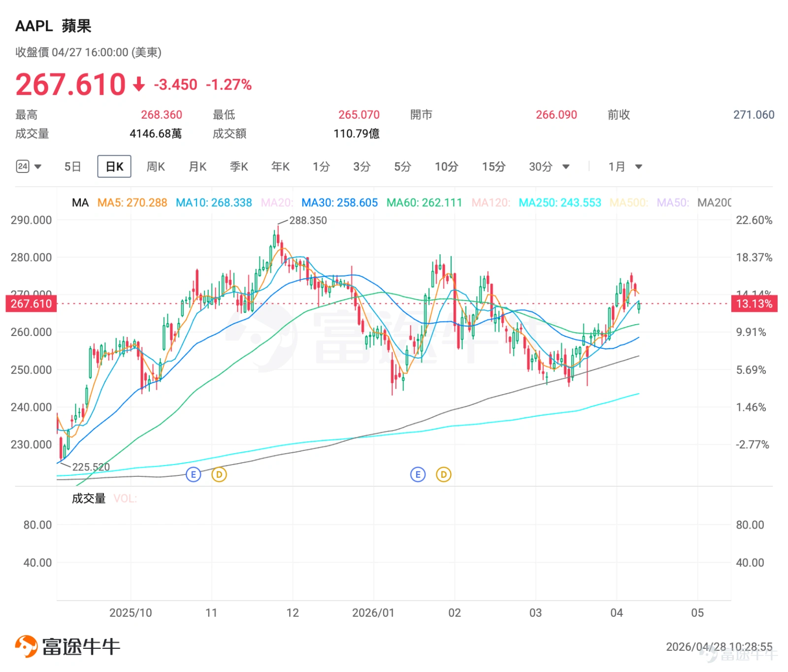Select the 3分 interval
The image size is (788, 672).
[361, 167]
